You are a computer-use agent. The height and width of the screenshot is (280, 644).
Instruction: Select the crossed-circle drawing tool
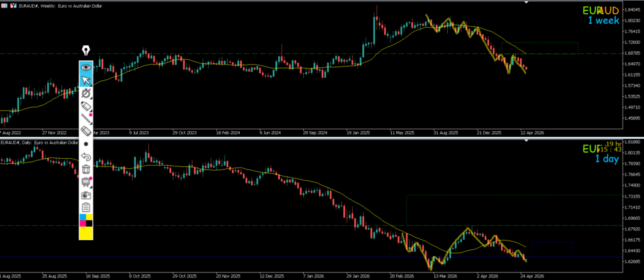86,93
